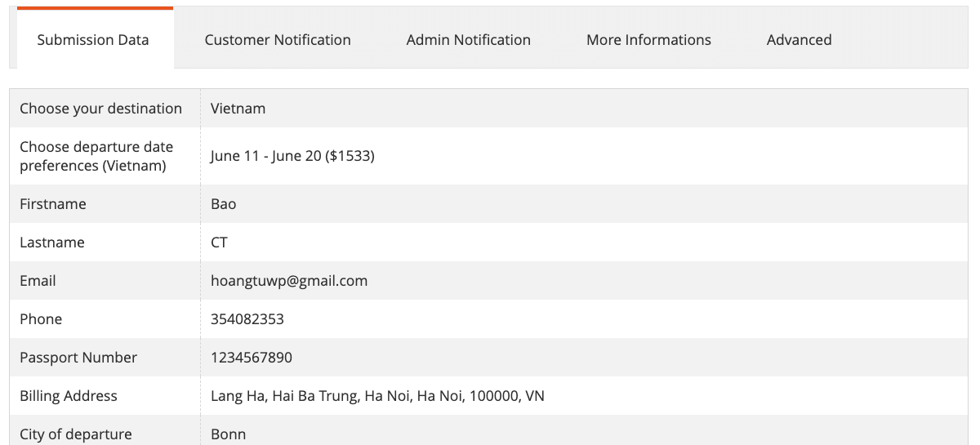Screen dimensions: 980x445
Task: Click the Lastname value CT
Action: [x=219, y=243]
